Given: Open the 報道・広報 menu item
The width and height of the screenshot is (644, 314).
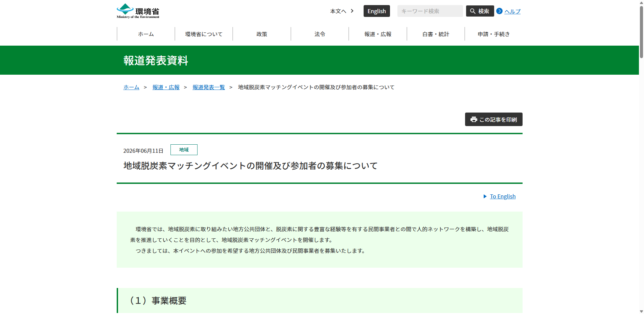Looking at the screenshot, I should pos(378,34).
